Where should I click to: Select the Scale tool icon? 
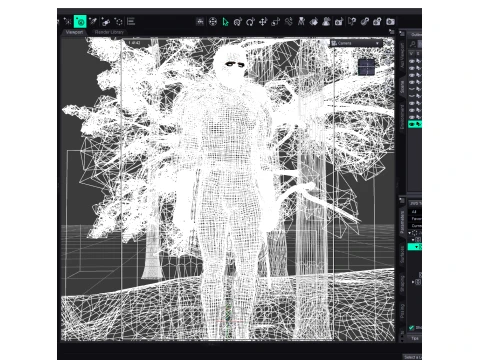276,22
